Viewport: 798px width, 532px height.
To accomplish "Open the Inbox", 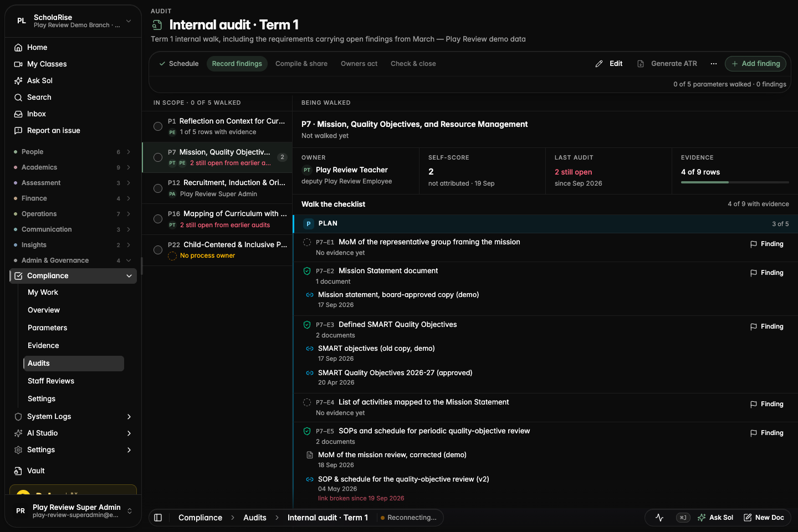I will (x=73, y=114).
